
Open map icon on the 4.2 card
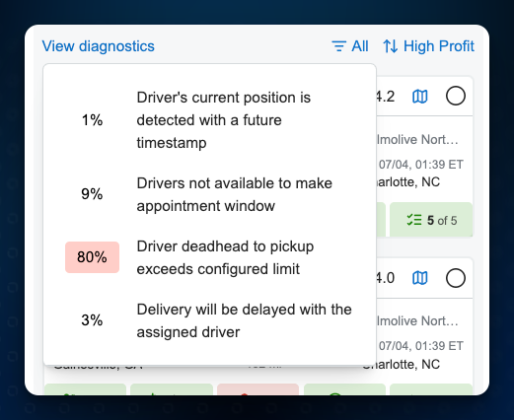[420, 97]
